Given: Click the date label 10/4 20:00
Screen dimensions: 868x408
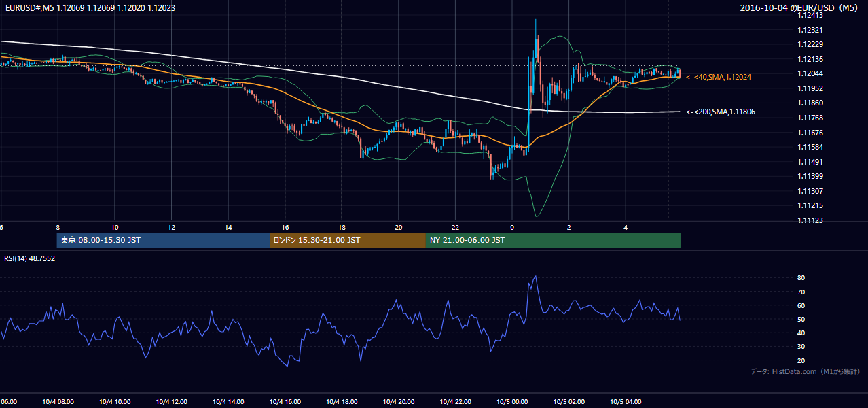Looking at the screenshot, I should coord(399,402).
